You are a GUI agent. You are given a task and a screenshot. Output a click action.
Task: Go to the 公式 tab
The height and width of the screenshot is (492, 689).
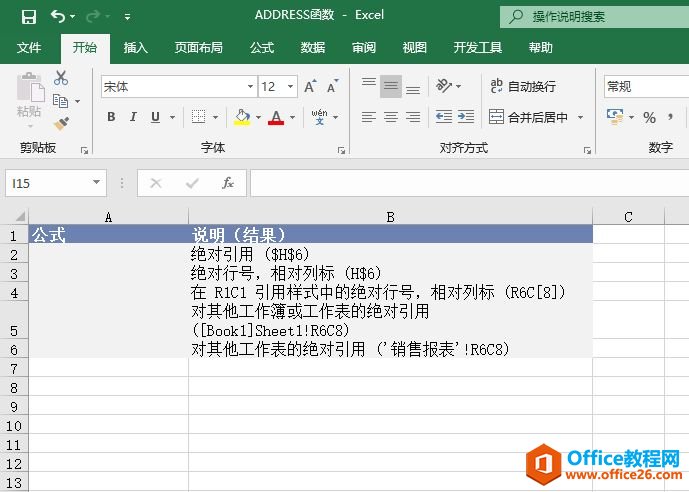262,47
